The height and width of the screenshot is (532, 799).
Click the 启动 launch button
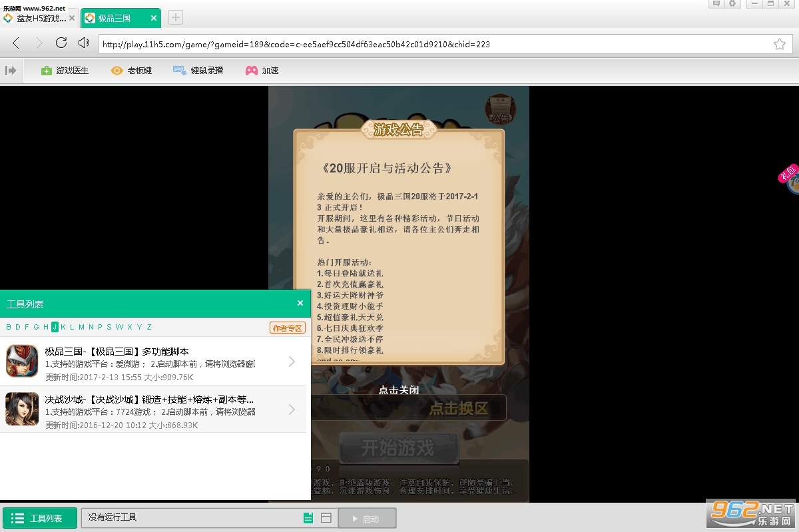click(x=368, y=518)
